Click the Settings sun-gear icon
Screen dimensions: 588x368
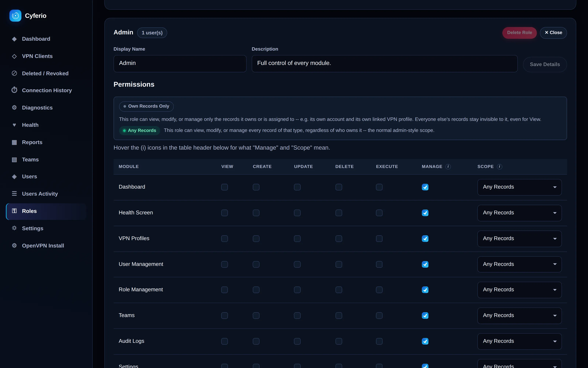[14, 228]
